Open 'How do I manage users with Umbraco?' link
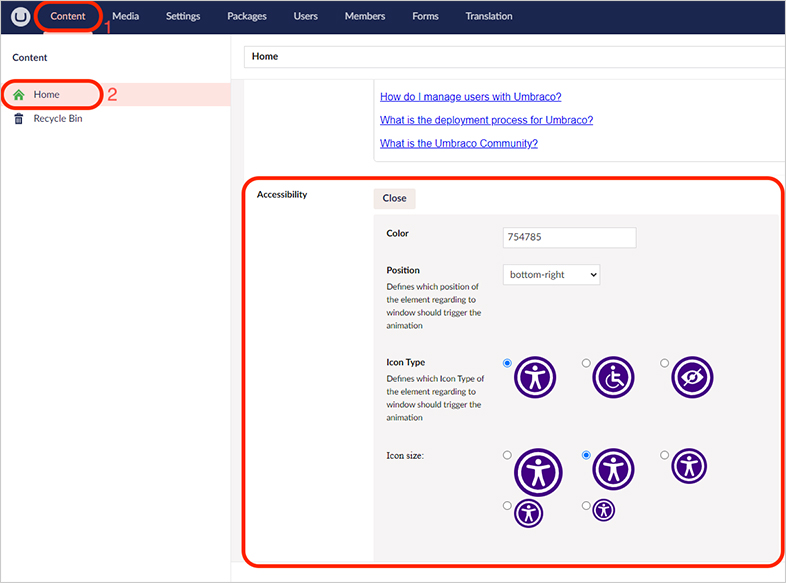Screen dimensions: 786x583 coord(471,97)
